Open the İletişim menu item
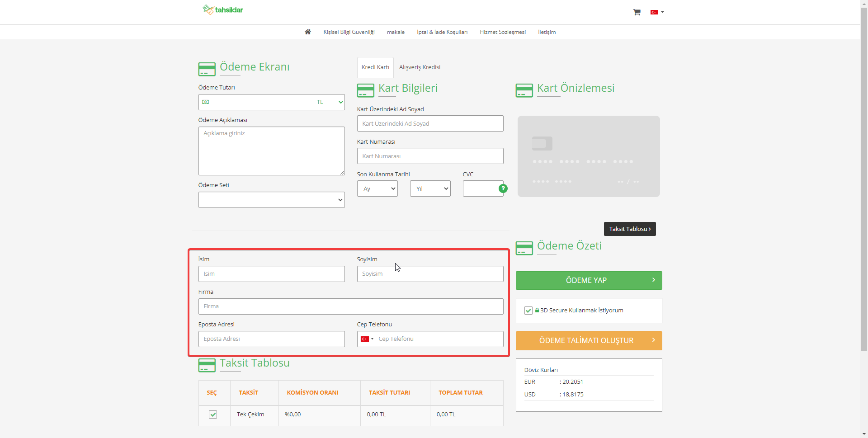The image size is (868, 438). point(547,32)
